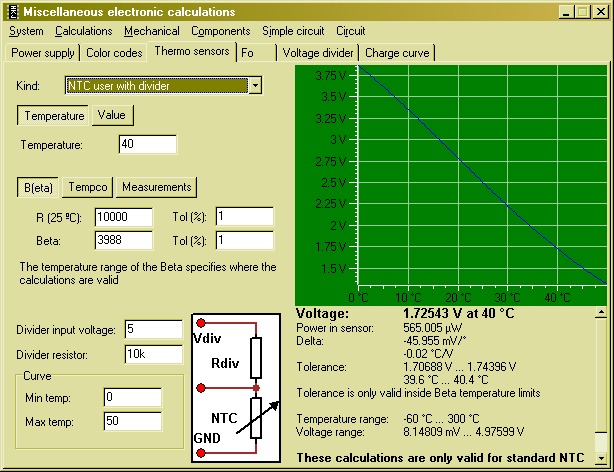Click the blue voltage curve on the graph
Viewport: 614px width, 472px height.
coord(482,180)
